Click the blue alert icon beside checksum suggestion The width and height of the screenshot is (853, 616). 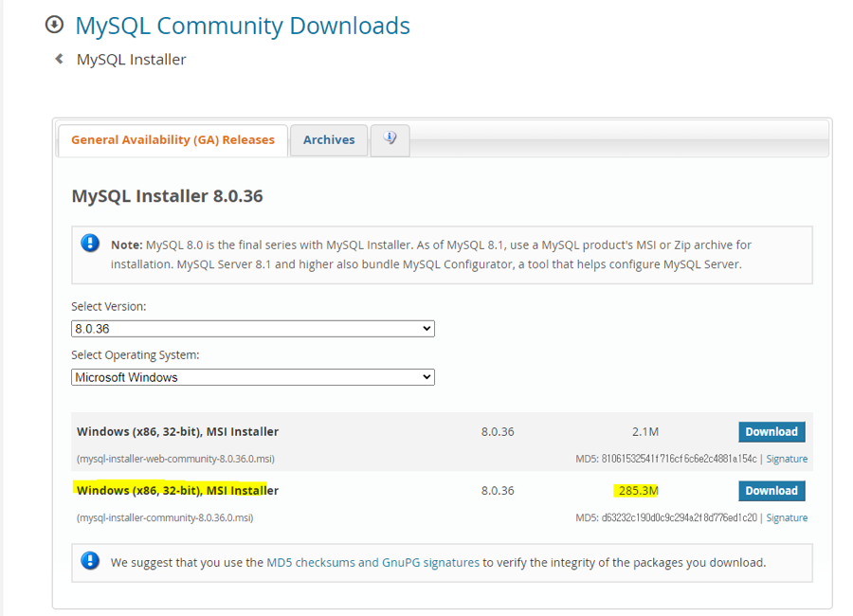pos(90,560)
